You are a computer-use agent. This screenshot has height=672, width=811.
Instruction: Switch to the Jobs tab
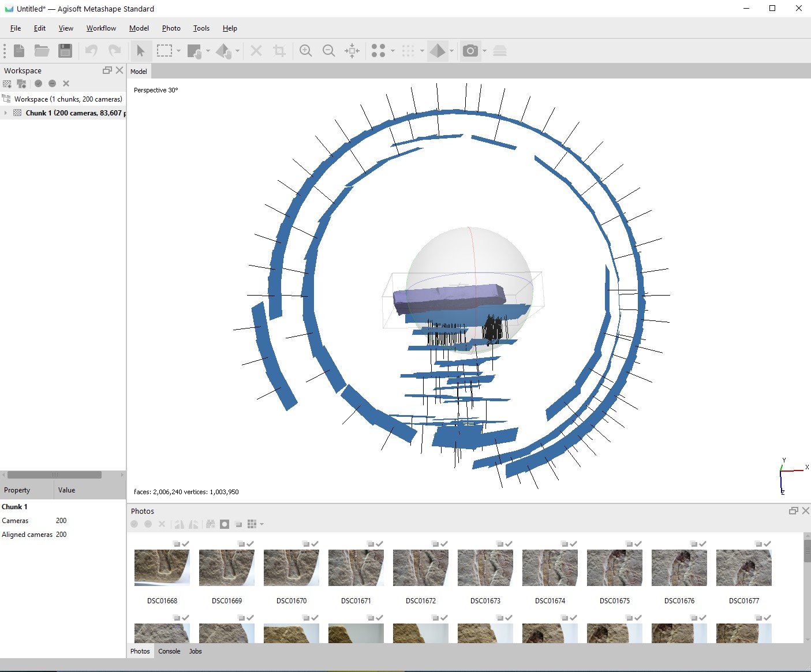[x=195, y=651]
